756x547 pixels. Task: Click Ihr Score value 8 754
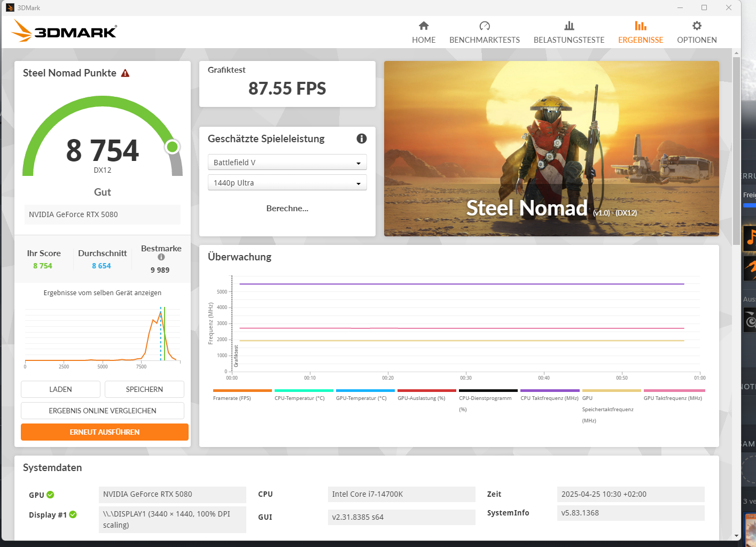(43, 266)
